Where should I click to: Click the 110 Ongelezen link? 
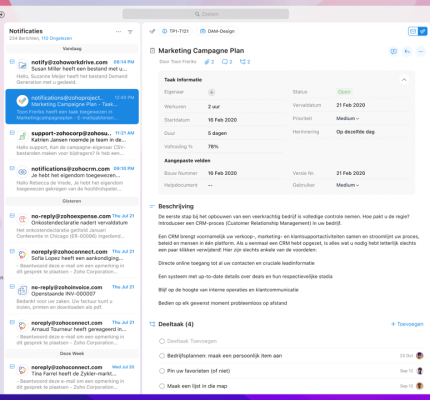tap(57, 38)
